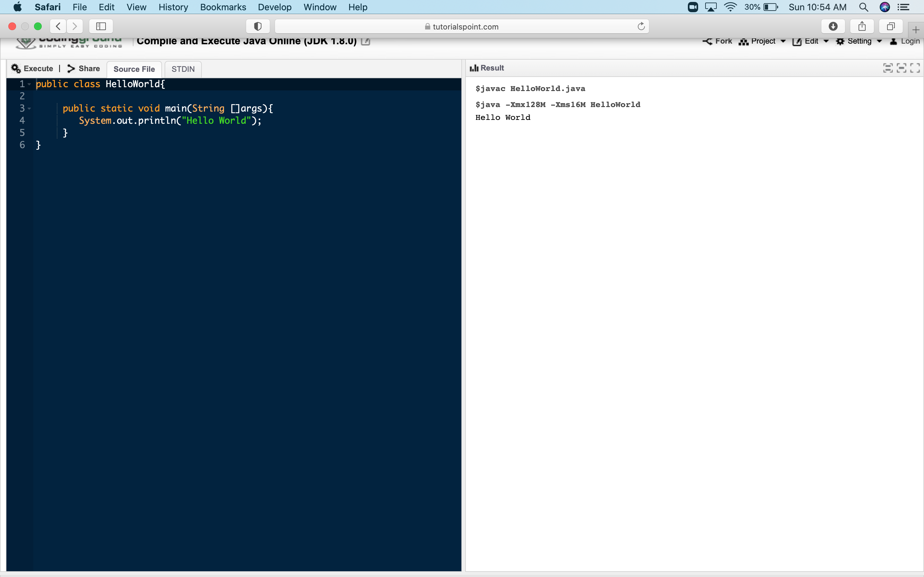This screenshot has height=577, width=924.
Task: Click the Edit pencil icon
Action: click(797, 42)
